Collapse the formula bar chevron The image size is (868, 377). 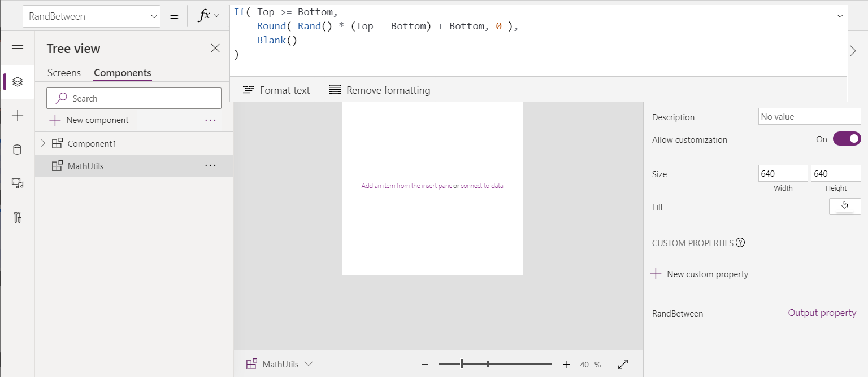pos(840,16)
